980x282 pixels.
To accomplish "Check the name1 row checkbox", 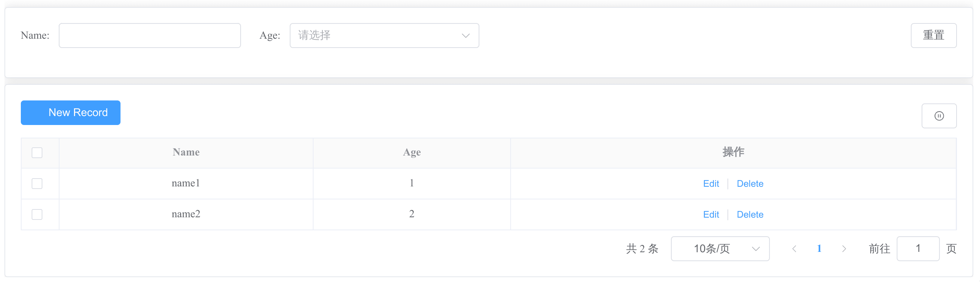I will pos(37,184).
